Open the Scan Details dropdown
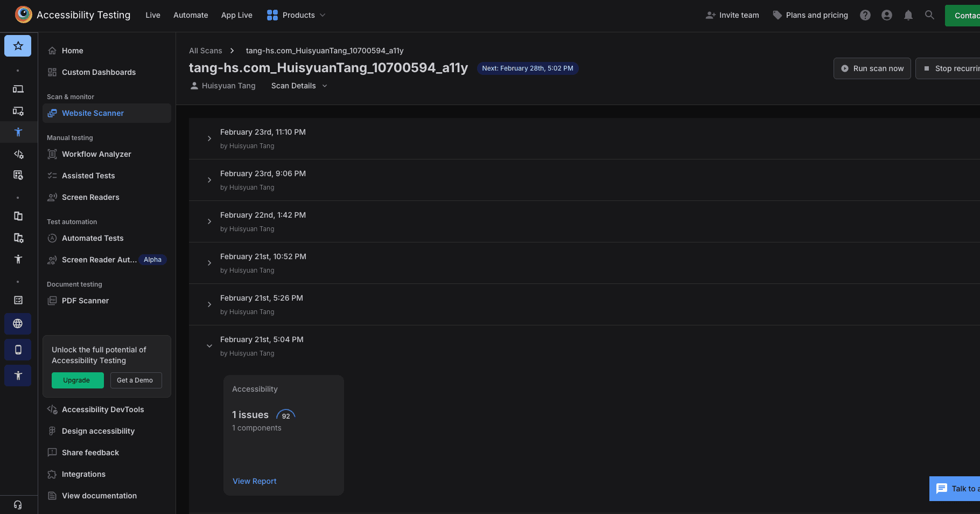This screenshot has height=514, width=980. tap(299, 86)
